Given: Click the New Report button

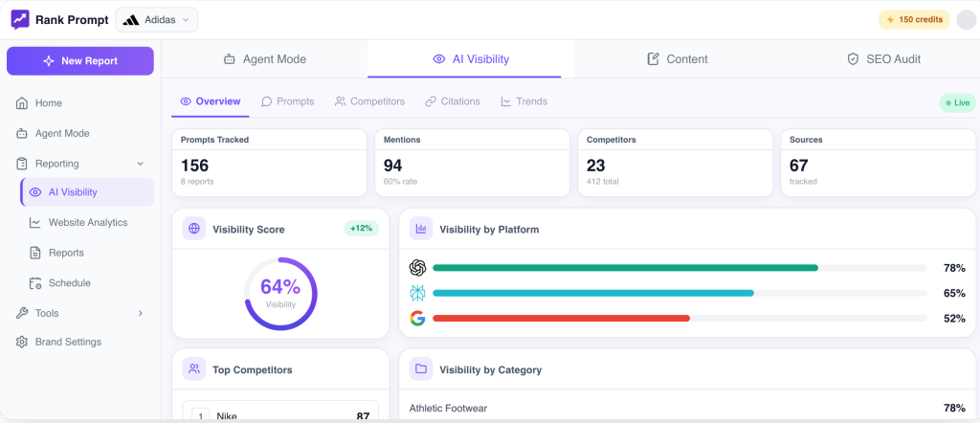Looking at the screenshot, I should coord(80,61).
